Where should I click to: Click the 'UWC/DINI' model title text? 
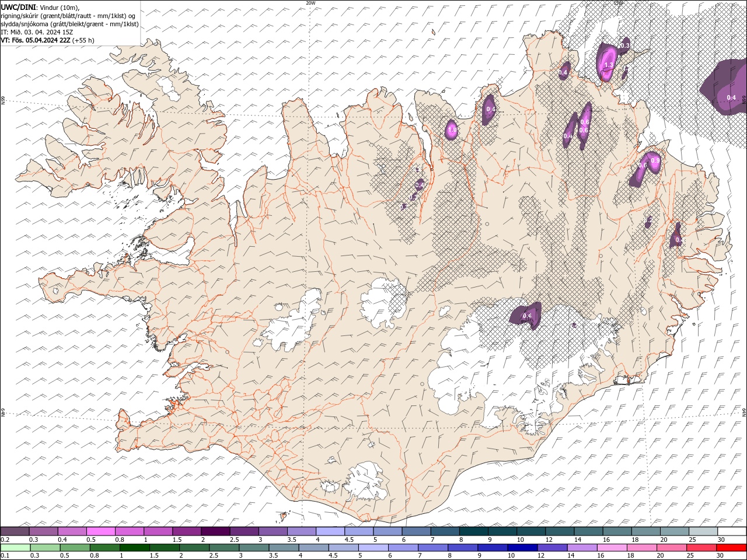[18, 6]
